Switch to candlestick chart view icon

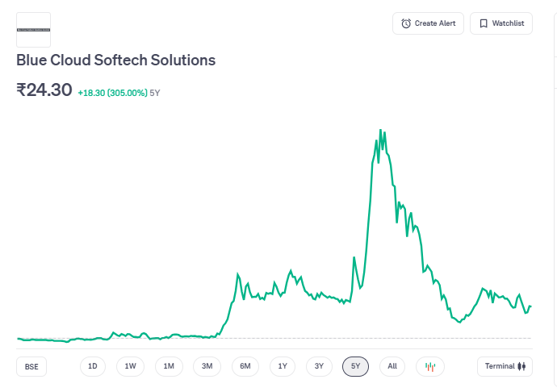pos(430,366)
